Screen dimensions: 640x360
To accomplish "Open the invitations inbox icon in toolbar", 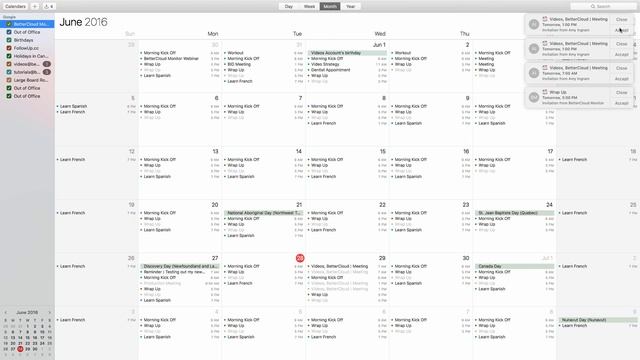I will tap(49, 7).
